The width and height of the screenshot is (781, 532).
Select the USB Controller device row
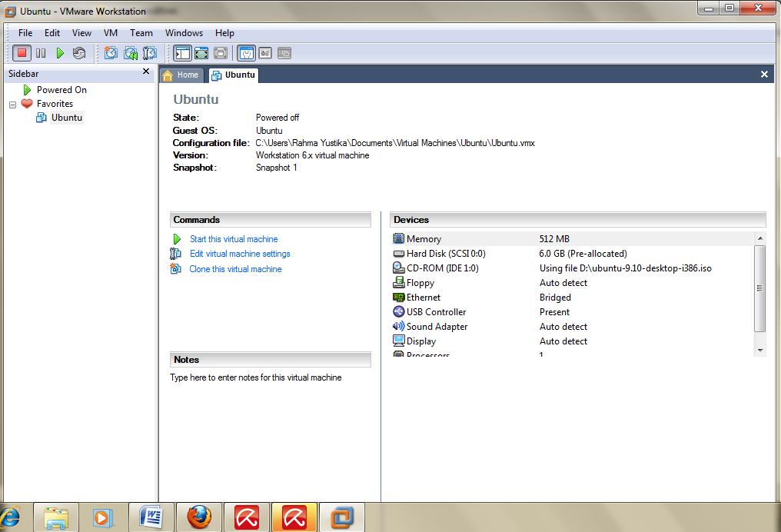pos(573,312)
